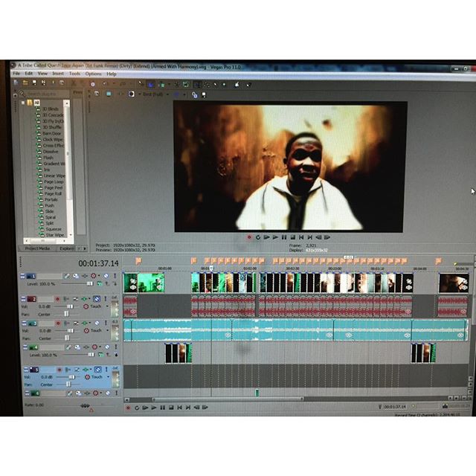Image resolution: width=476 pixels, height=476 pixels.
Task: Solo audio track 3
Action: (x=106, y=323)
